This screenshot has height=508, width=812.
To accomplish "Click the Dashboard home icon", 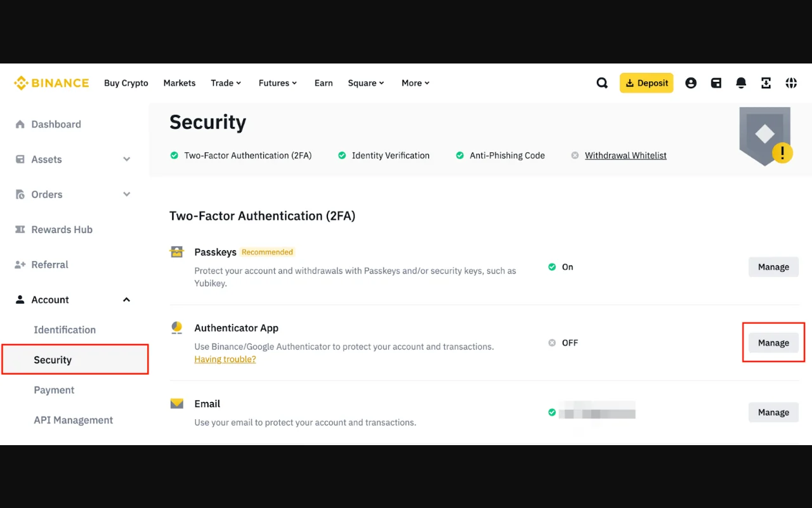I will 20,124.
